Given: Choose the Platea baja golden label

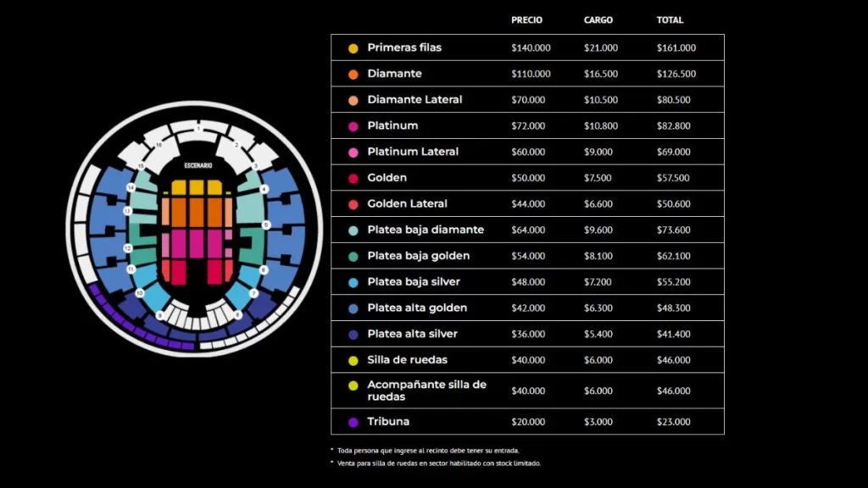Looking at the screenshot, I should [418, 256].
